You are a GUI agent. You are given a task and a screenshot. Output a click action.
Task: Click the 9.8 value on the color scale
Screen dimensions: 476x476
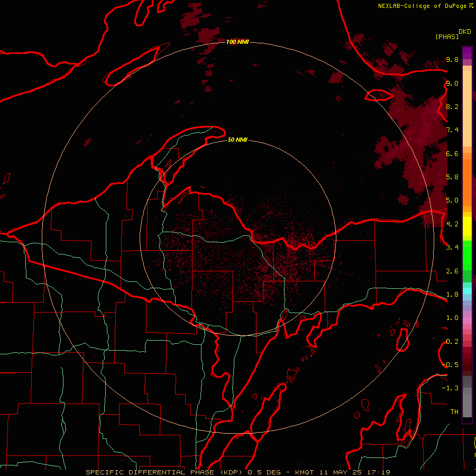(x=452, y=59)
